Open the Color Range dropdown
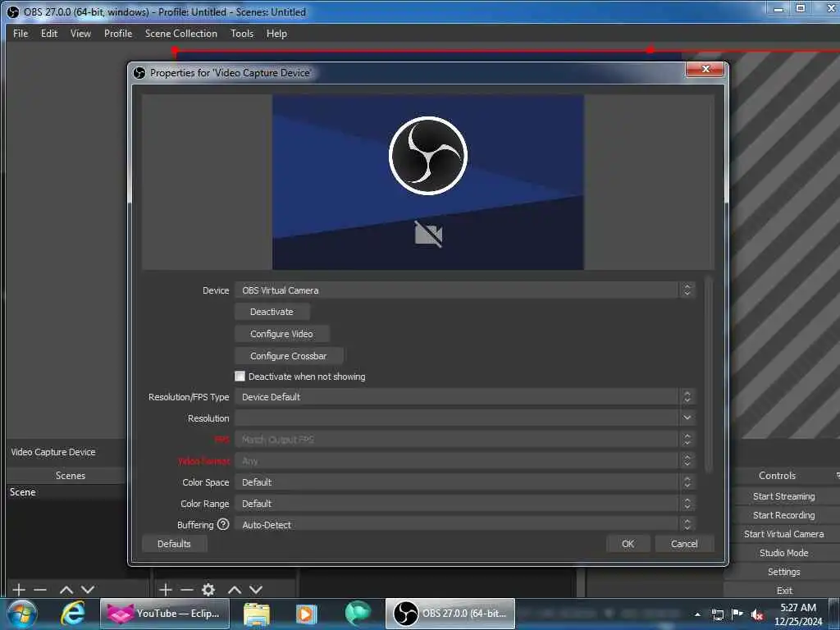Viewport: 840px width, 630px height. point(465,504)
